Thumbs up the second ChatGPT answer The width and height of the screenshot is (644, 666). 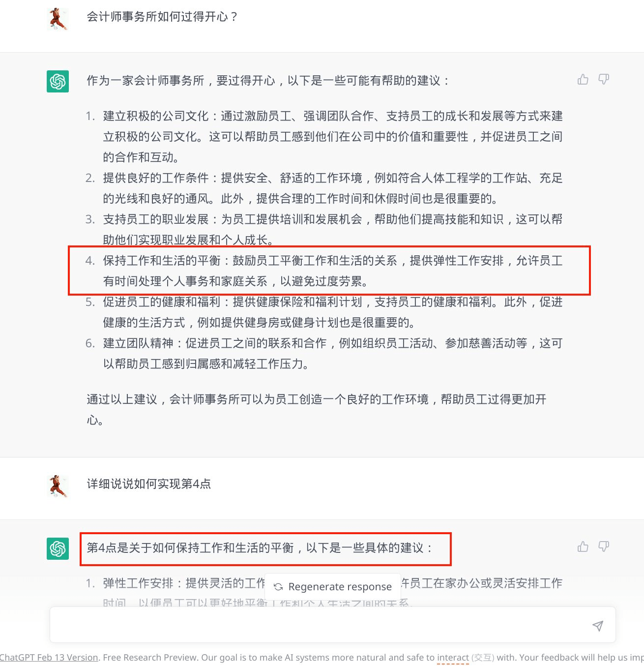[x=583, y=546]
